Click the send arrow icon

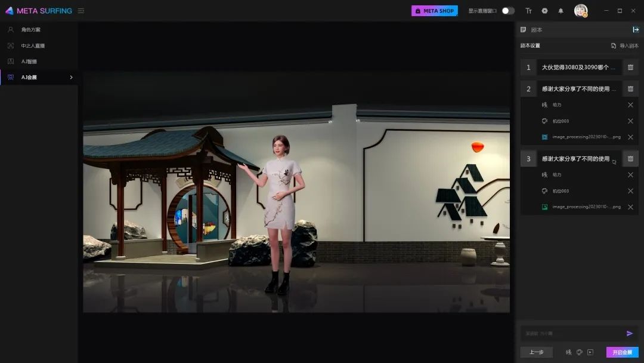[630, 333]
